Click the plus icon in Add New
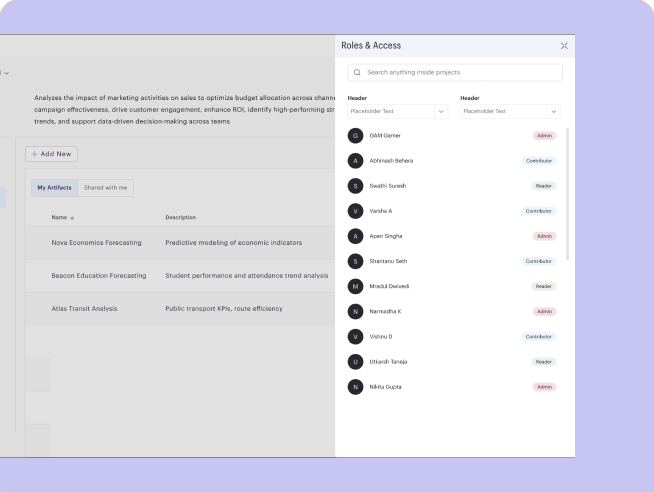 click(x=34, y=154)
